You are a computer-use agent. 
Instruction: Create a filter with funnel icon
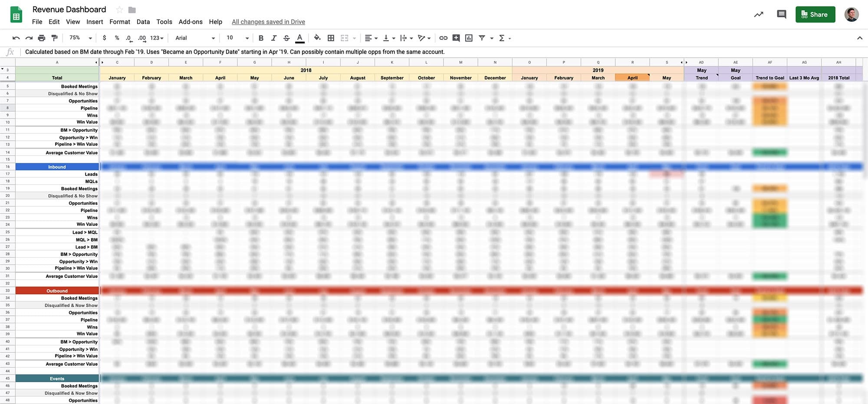[x=482, y=38]
